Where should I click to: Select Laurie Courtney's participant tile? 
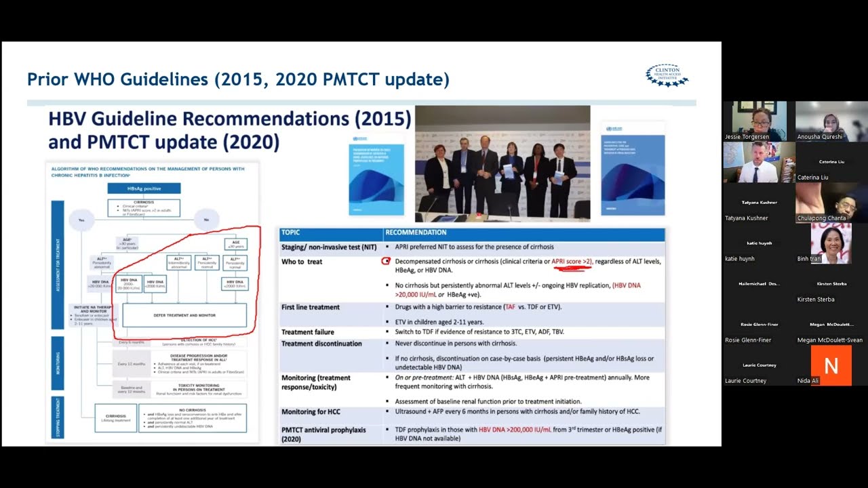(x=759, y=365)
